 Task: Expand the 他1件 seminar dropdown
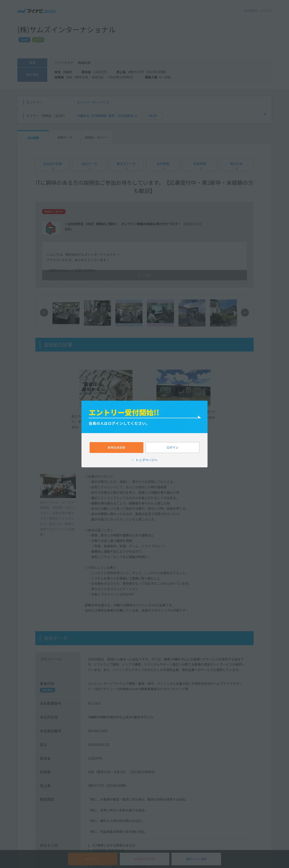click(152, 116)
